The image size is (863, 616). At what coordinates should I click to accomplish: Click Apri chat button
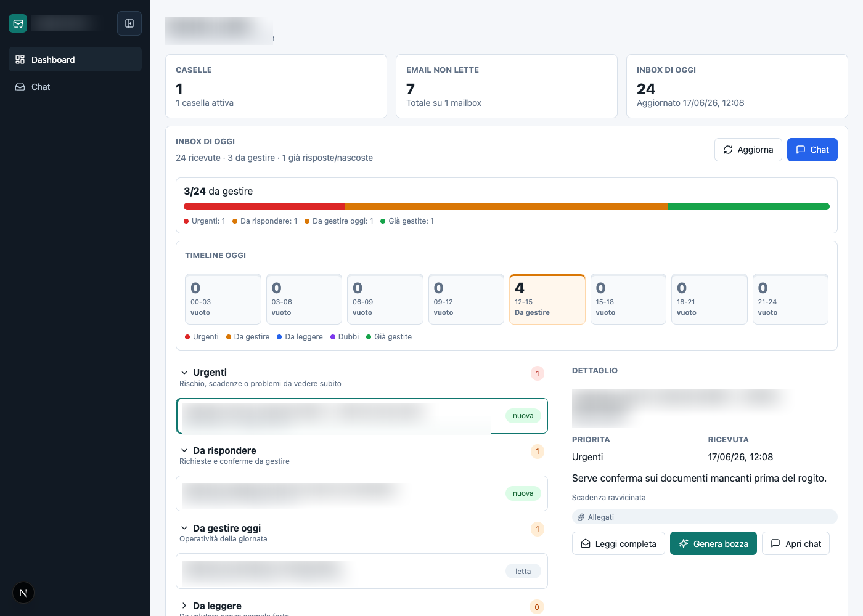click(x=796, y=543)
